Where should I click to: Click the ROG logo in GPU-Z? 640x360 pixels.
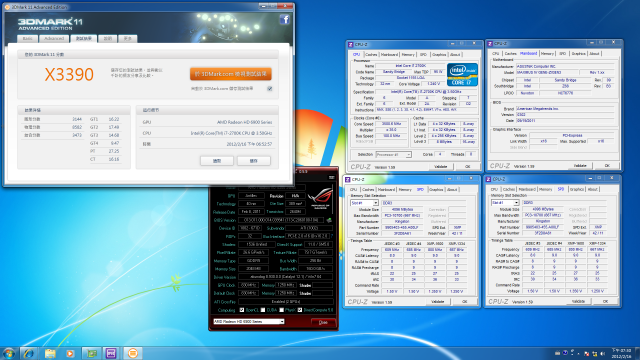pos(320,198)
